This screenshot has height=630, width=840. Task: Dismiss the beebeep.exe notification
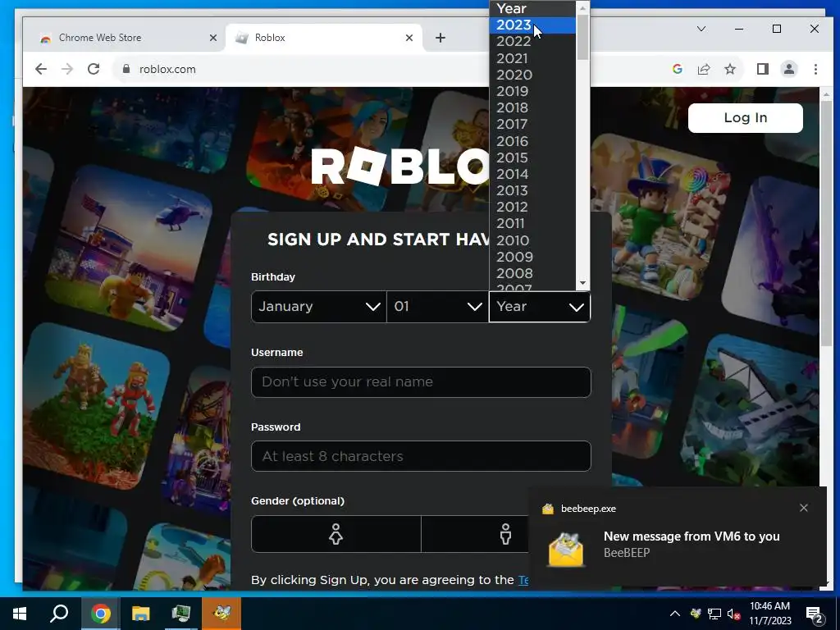804,508
